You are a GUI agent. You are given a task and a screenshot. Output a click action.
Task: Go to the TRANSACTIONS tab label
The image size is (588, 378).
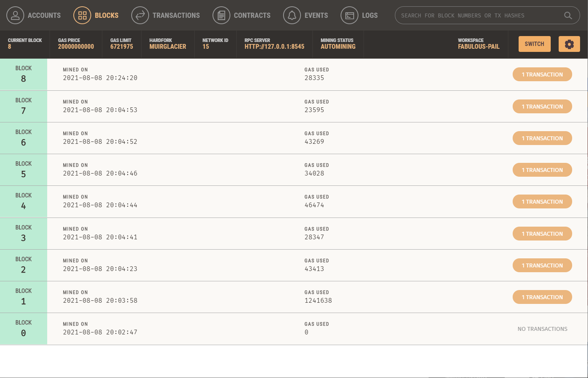point(176,15)
